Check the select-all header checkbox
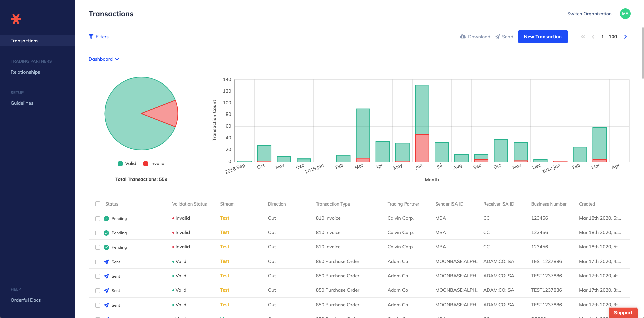Image resolution: width=644 pixels, height=318 pixels. coord(98,204)
